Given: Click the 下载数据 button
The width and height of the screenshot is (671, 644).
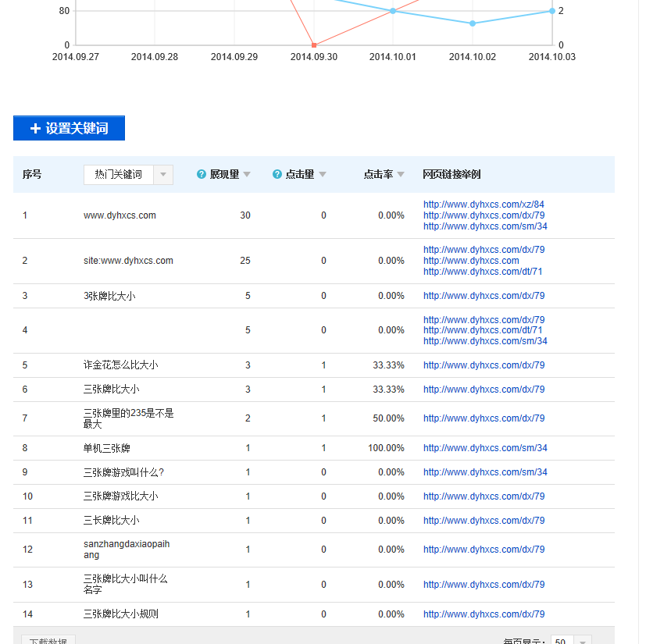Looking at the screenshot, I should click(x=48, y=640).
